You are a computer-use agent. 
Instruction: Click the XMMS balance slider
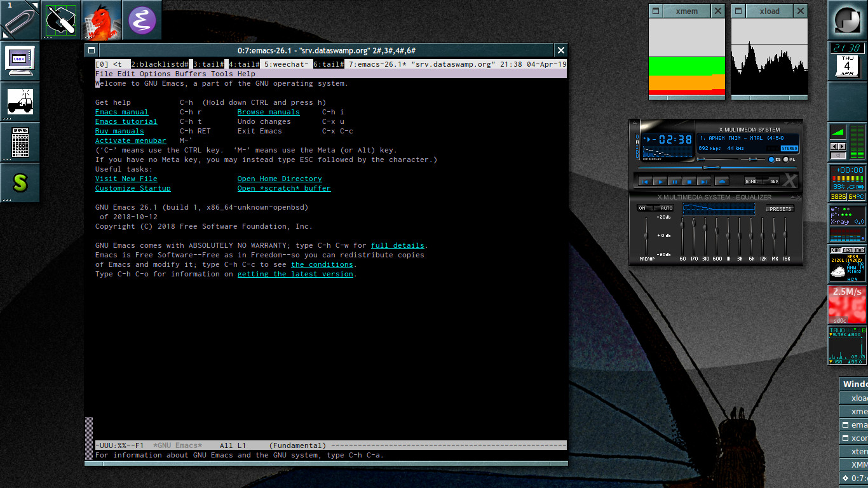point(753,159)
